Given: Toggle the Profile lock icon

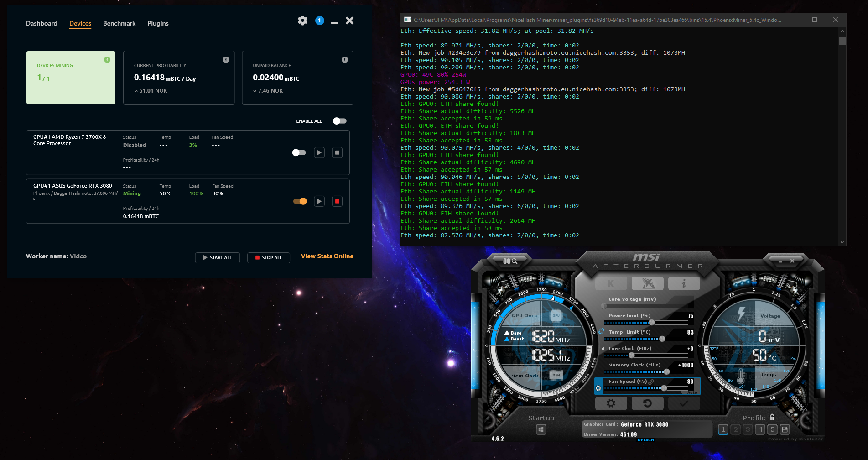Looking at the screenshot, I should (x=772, y=417).
